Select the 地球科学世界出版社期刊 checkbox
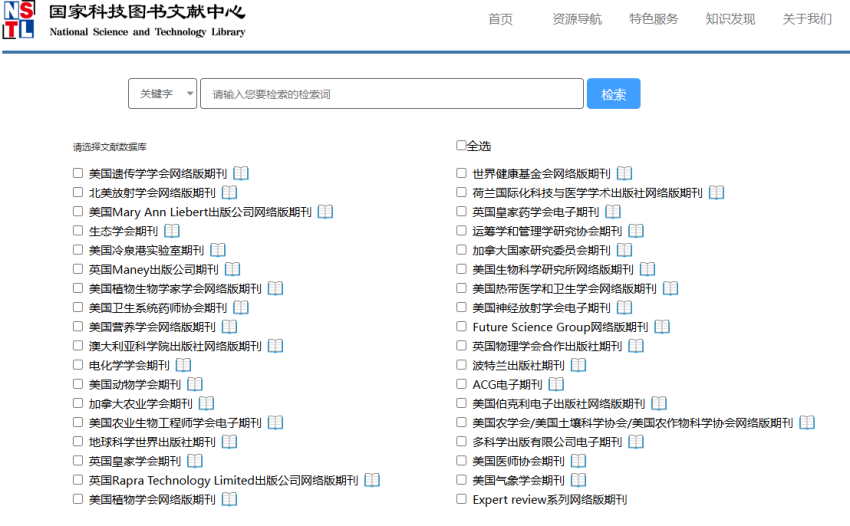 click(78, 441)
